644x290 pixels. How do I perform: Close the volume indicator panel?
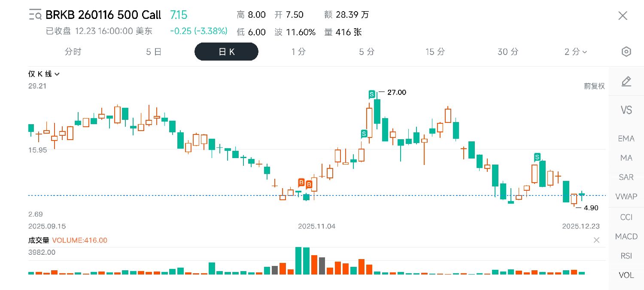[596, 240]
